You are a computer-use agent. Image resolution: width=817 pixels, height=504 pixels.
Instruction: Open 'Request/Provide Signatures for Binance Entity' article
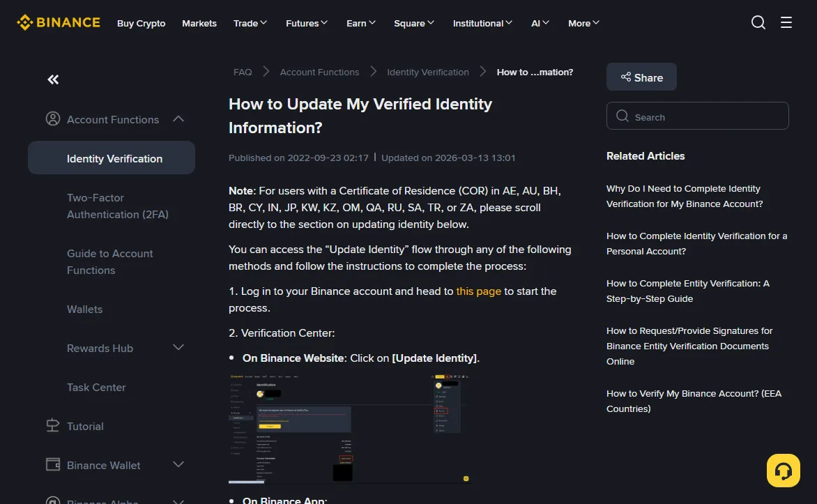689,346
